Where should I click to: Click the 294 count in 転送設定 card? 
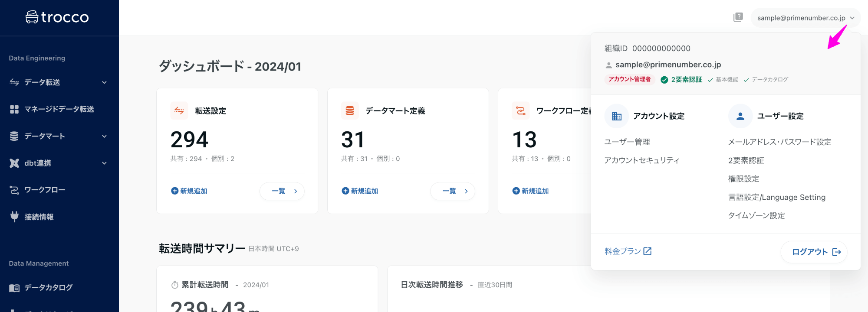[x=190, y=140]
